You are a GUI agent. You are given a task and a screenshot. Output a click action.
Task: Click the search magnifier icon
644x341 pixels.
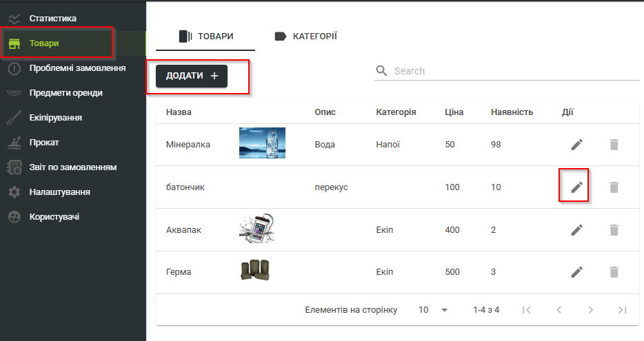[x=381, y=71]
